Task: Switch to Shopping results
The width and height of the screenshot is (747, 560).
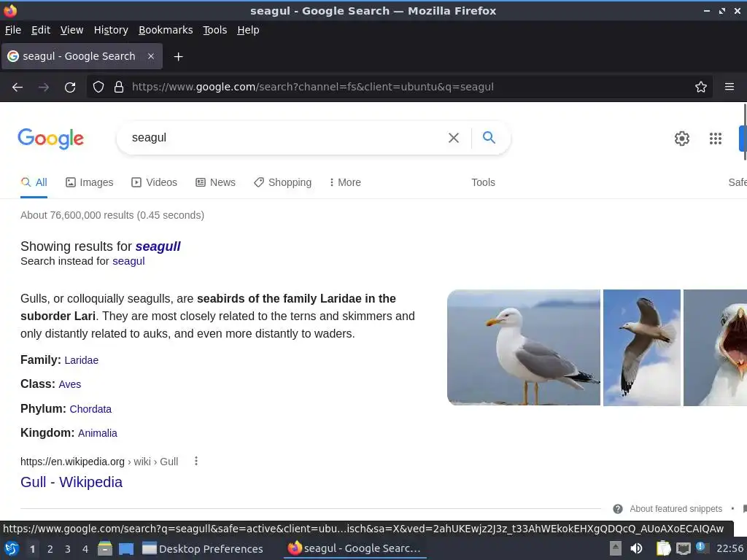Action: pyautogui.click(x=282, y=182)
